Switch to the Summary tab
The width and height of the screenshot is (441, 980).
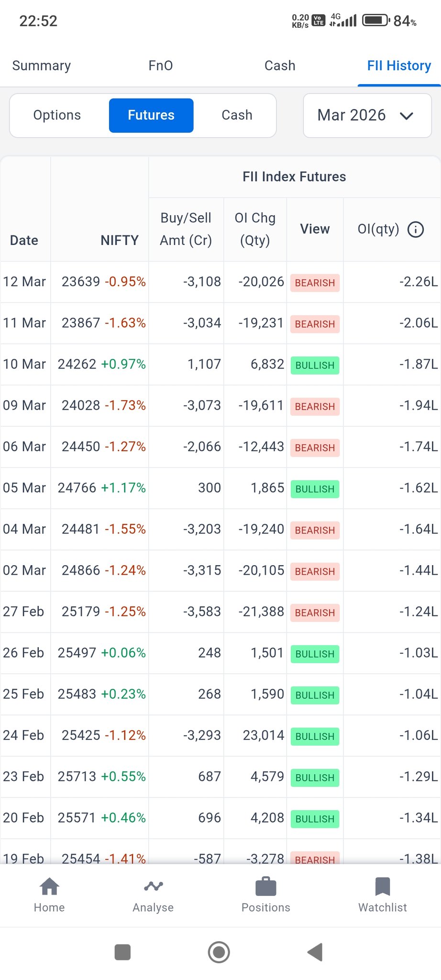click(x=42, y=66)
